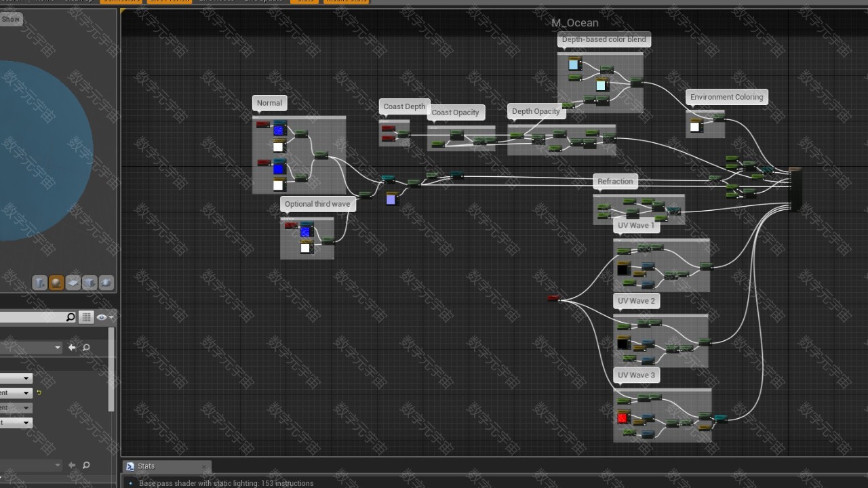Select second blue normal texture node in Normal
Viewport: 868px width, 488px height.
click(279, 167)
